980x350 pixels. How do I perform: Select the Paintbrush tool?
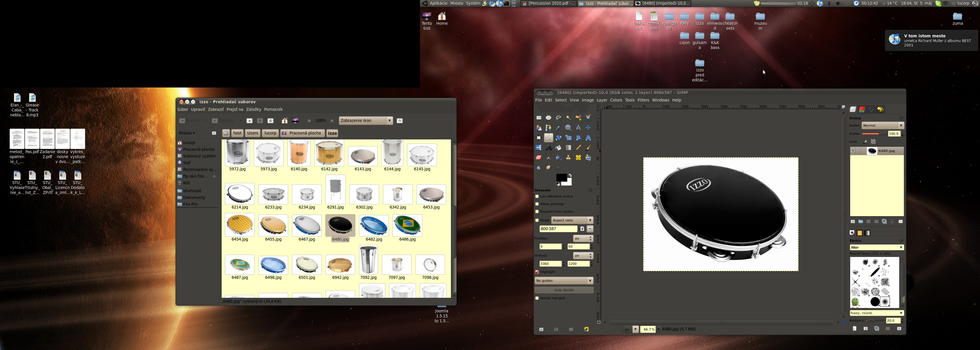click(588, 148)
